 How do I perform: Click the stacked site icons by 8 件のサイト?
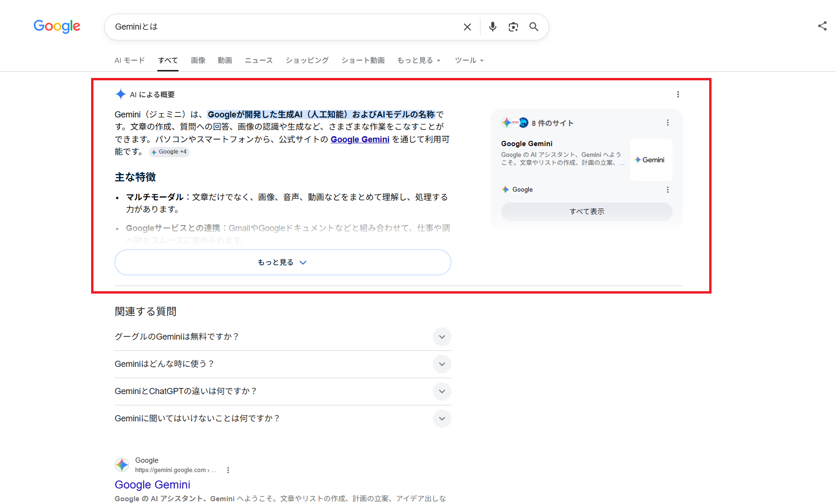point(515,123)
